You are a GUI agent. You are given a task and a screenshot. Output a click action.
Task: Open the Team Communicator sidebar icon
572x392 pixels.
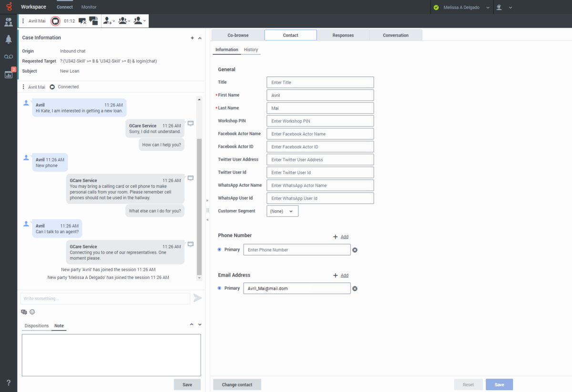9,22
